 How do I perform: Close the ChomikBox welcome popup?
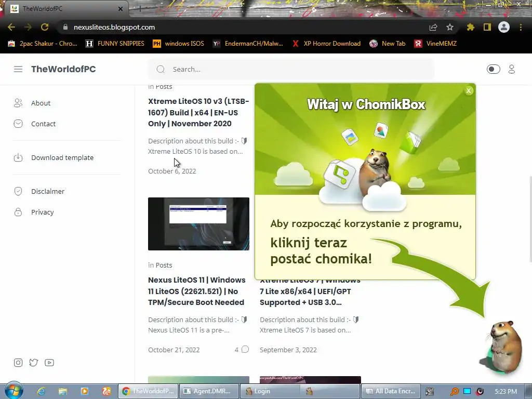(469, 90)
